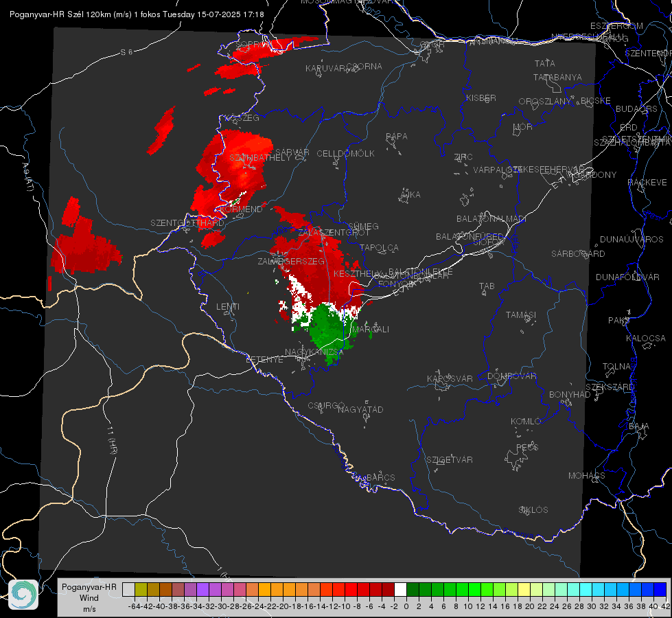Image resolution: width=672 pixels, height=618 pixels.
Task: Select the DUNAUJVAROS label
Action: tap(632, 240)
